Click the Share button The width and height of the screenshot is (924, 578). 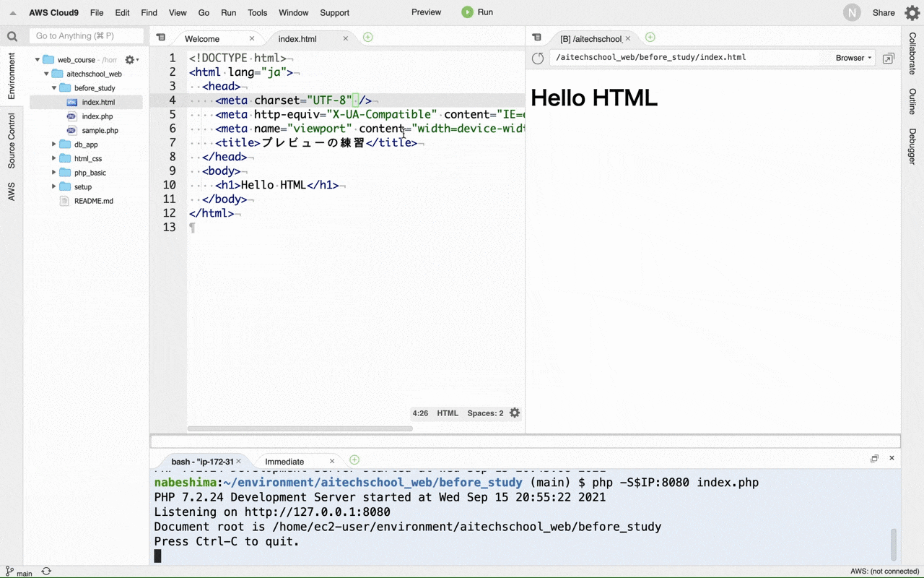pyautogui.click(x=884, y=12)
